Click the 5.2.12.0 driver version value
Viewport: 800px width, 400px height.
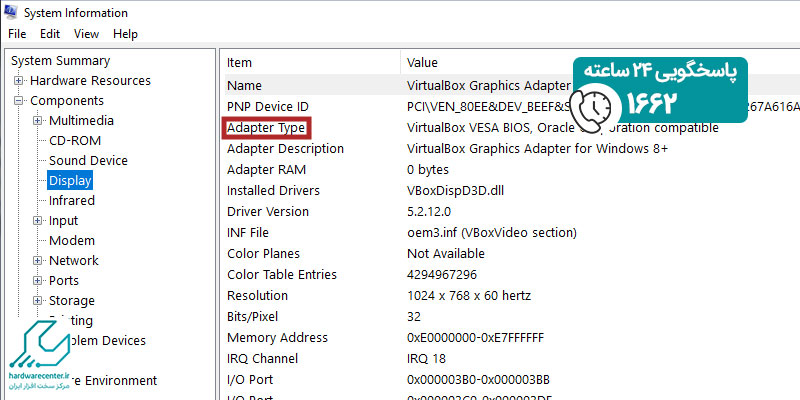pyautogui.click(x=429, y=211)
